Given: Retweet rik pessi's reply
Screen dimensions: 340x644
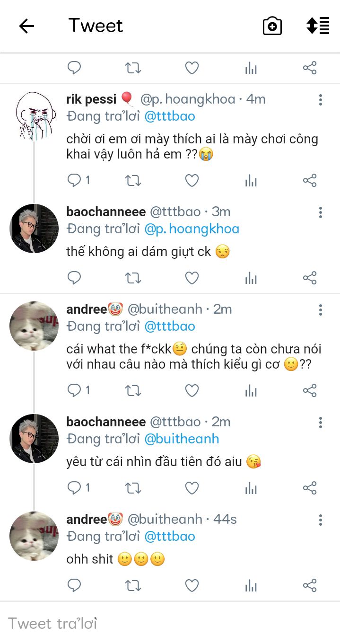Looking at the screenshot, I should [133, 180].
